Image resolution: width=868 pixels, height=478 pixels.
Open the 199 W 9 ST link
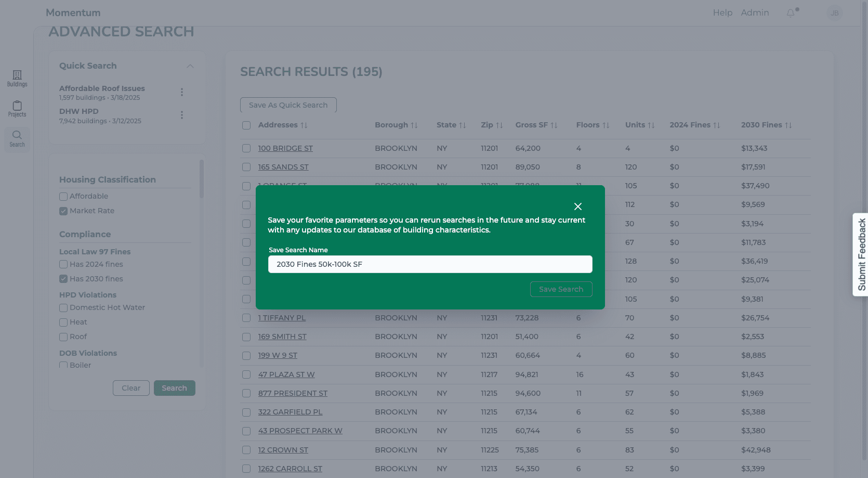point(278,355)
